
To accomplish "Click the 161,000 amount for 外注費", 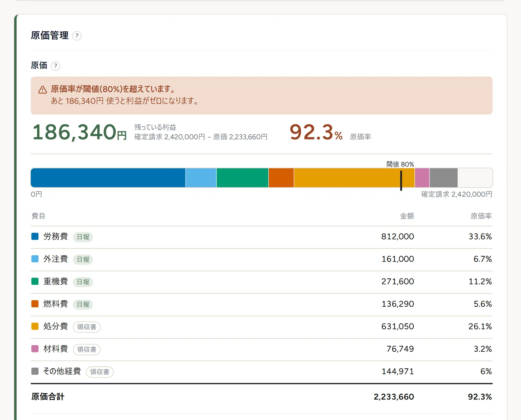I will 398,259.
